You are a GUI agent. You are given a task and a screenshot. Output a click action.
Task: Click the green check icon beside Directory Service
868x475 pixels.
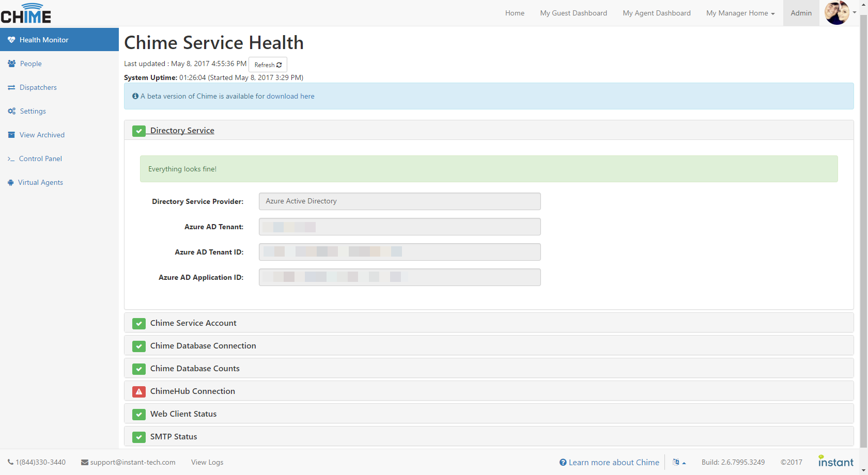pos(139,131)
